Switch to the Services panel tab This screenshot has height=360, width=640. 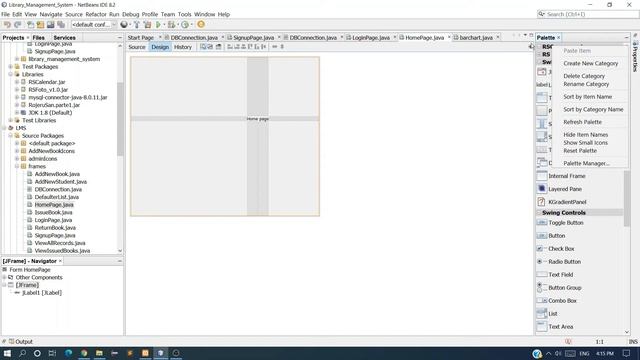click(x=64, y=38)
